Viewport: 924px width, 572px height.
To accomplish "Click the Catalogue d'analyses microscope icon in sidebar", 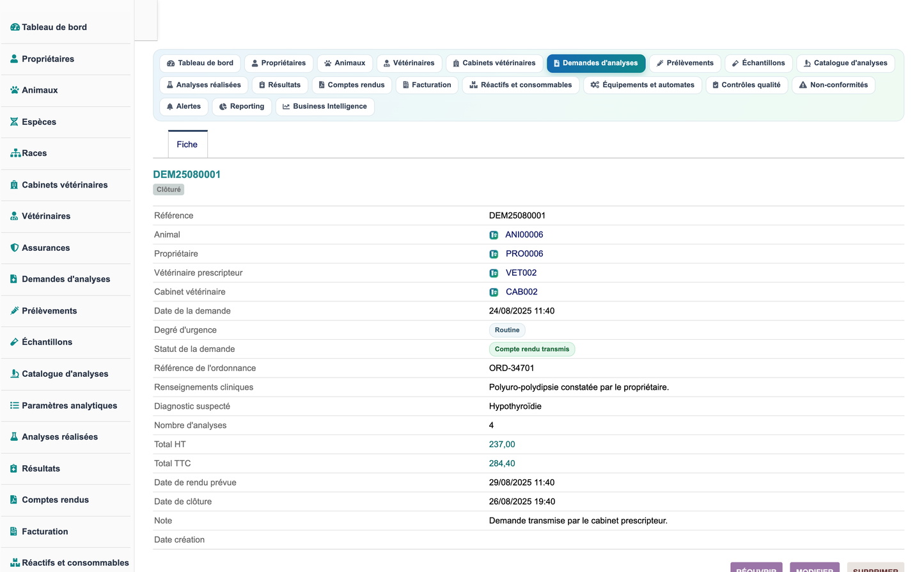I will (14, 374).
